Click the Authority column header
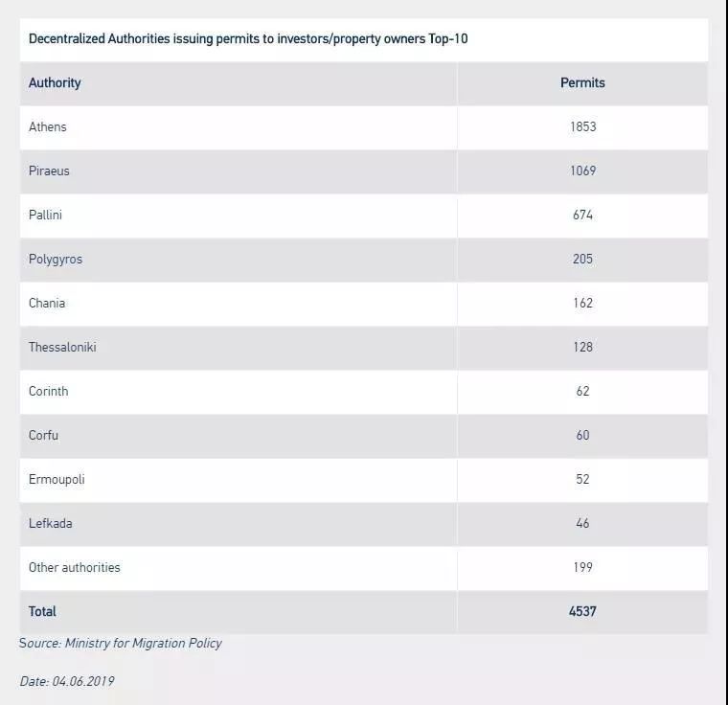Screen dimensions: 728x705 [x=55, y=83]
